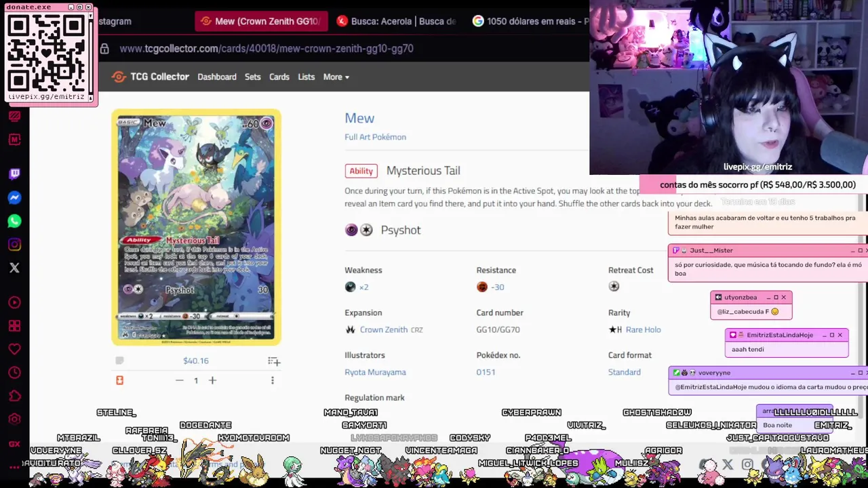Viewport: 868px width, 488px height.
Task: Open the Sets menu item
Action: [x=253, y=77]
